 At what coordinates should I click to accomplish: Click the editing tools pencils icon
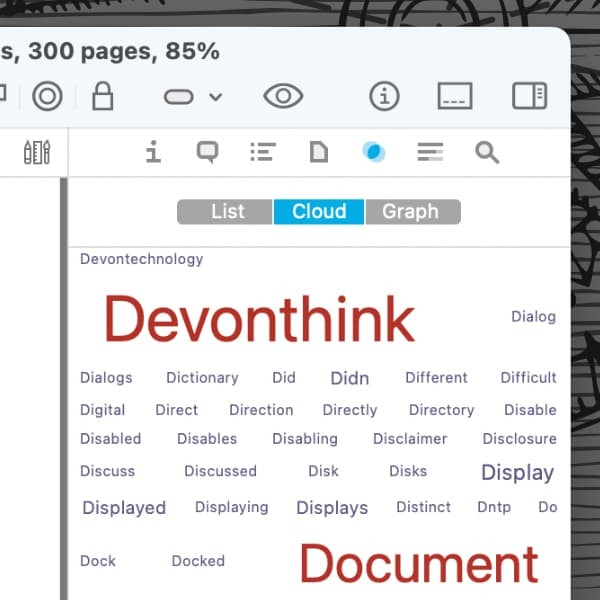click(x=37, y=152)
